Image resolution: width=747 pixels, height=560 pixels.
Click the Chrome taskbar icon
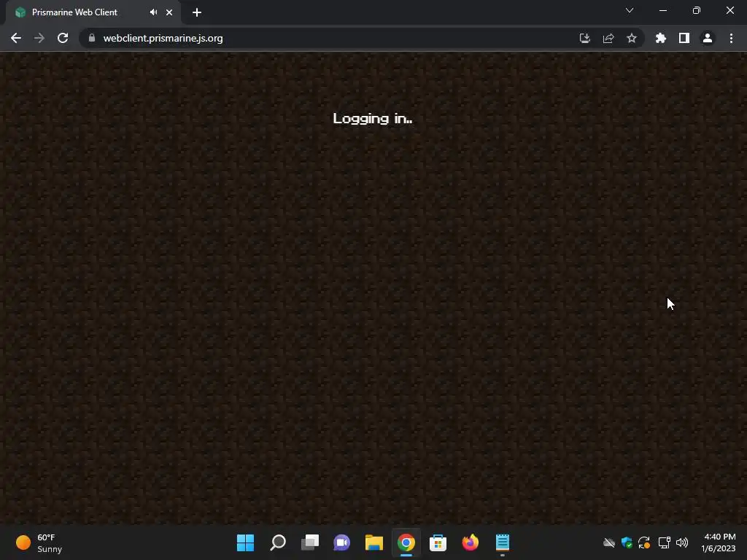click(406, 542)
